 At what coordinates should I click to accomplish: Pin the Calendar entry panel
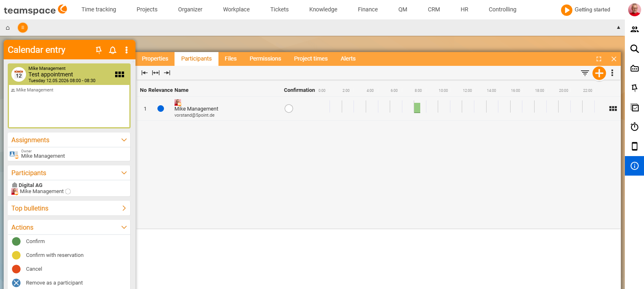(98, 50)
